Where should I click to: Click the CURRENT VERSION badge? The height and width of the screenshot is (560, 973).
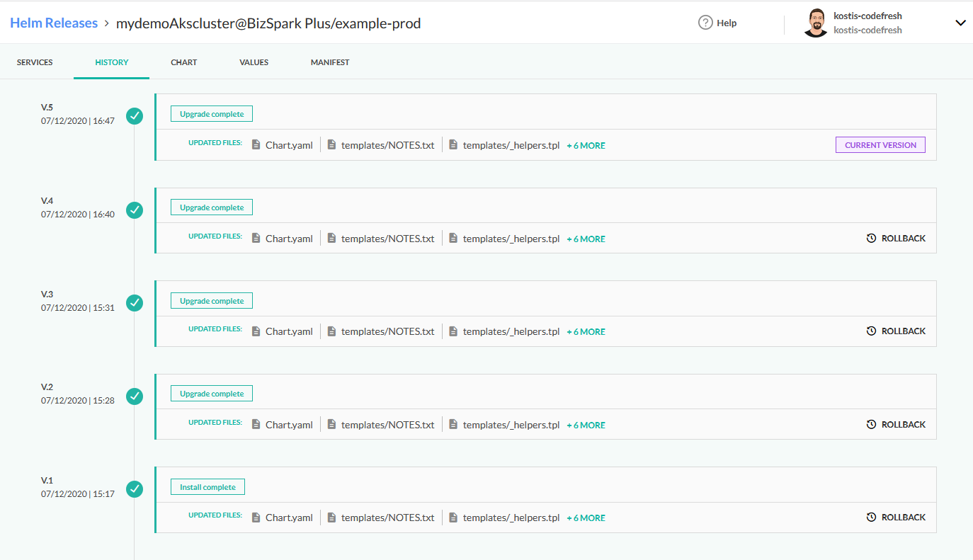880,145
